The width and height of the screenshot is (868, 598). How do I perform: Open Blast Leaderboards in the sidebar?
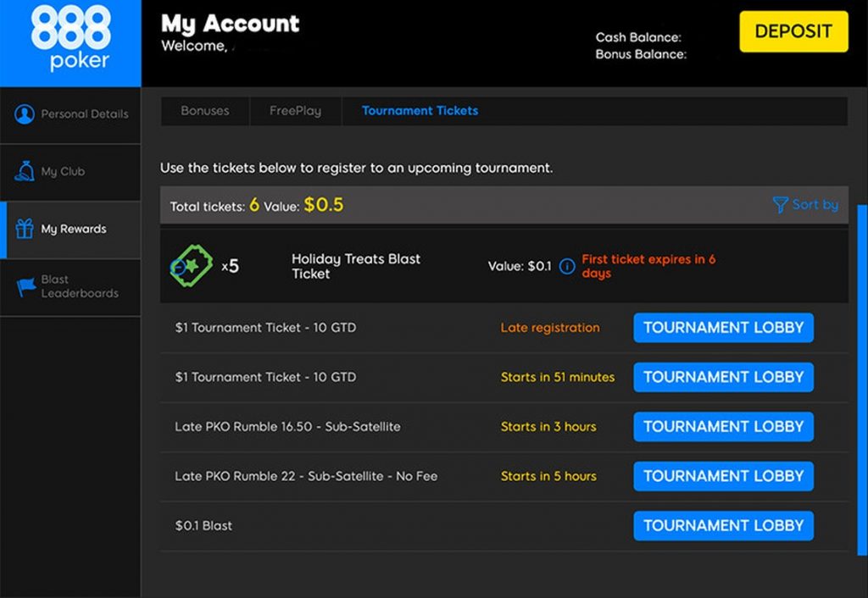pyautogui.click(x=70, y=287)
